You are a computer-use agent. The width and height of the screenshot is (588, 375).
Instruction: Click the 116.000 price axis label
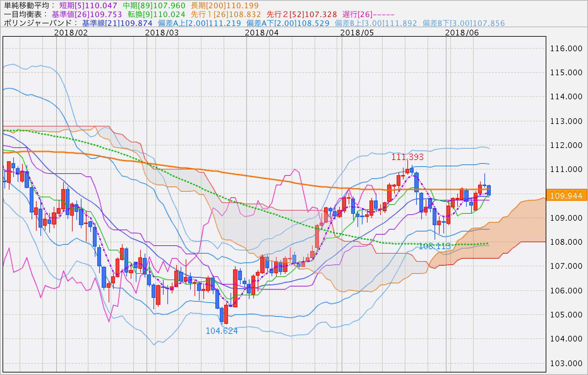[x=566, y=48]
